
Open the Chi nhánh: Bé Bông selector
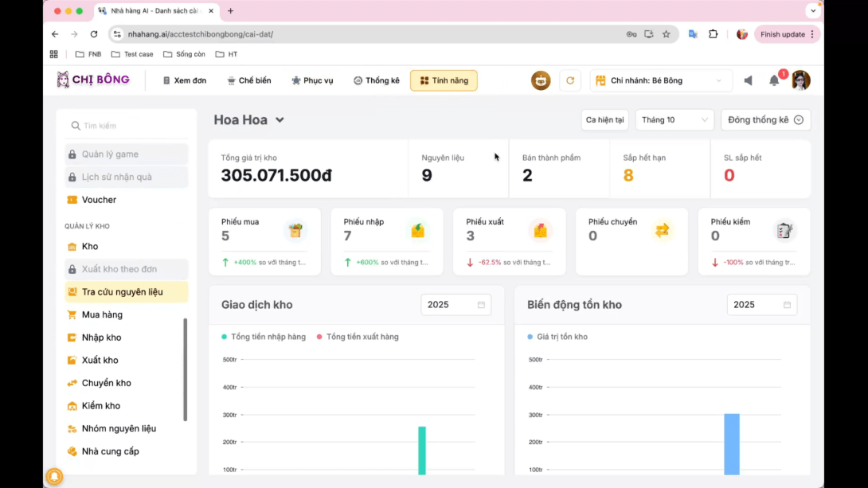click(660, 80)
